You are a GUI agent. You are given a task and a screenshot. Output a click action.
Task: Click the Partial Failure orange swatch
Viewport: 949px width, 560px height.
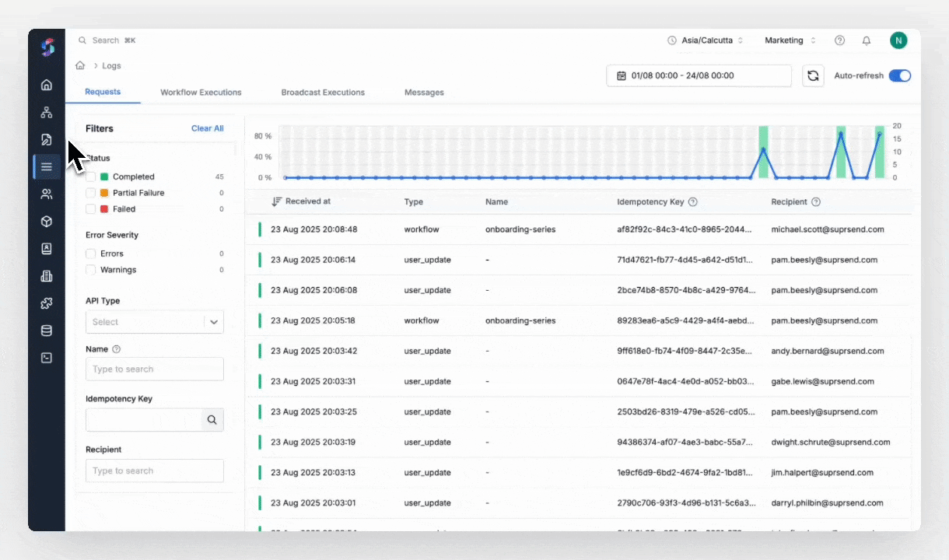click(104, 193)
